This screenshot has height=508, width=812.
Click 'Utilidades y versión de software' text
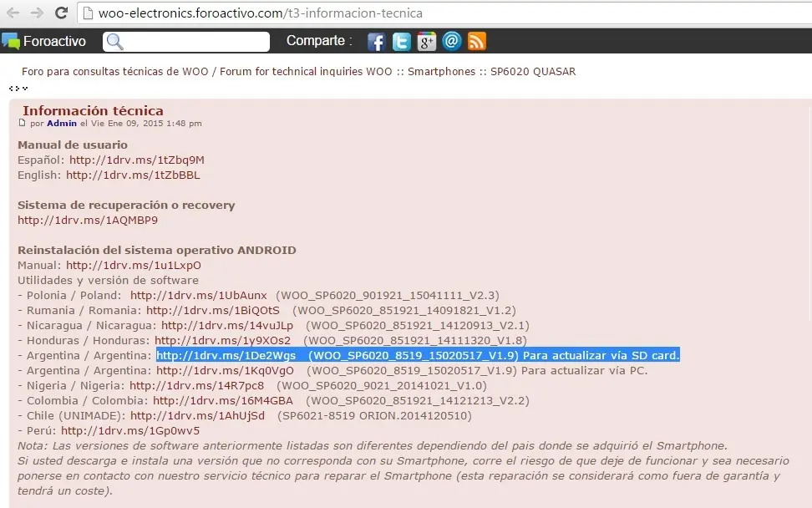click(x=108, y=280)
